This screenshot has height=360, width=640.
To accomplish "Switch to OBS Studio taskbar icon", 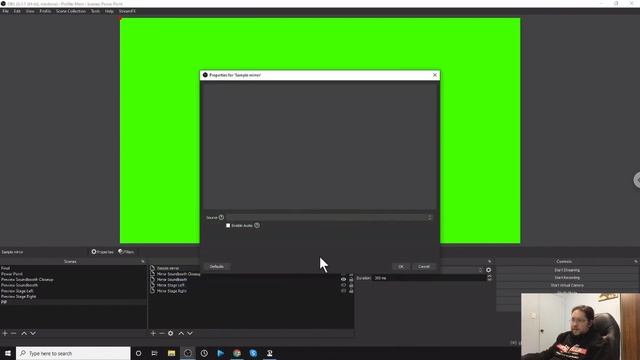I will (x=188, y=353).
